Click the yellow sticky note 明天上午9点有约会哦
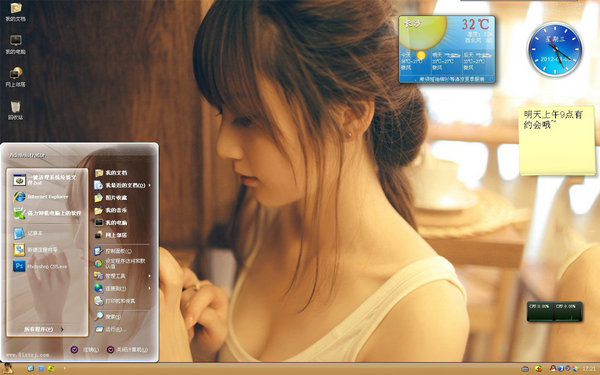The height and width of the screenshot is (375, 600). (x=557, y=141)
